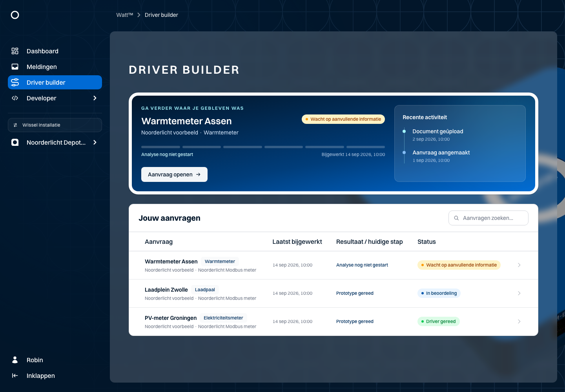Click the Status column header
The width and height of the screenshot is (565, 392).
click(x=426, y=241)
